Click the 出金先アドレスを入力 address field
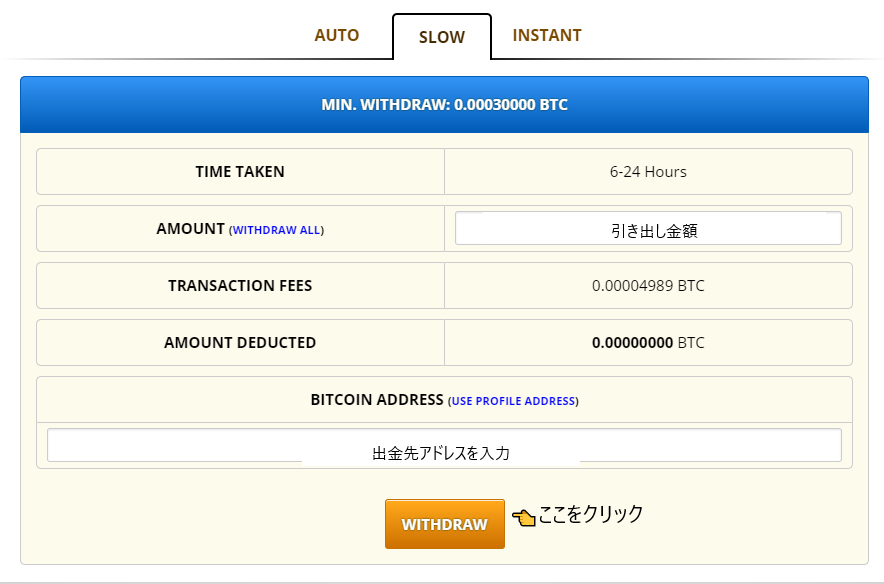 (x=440, y=445)
